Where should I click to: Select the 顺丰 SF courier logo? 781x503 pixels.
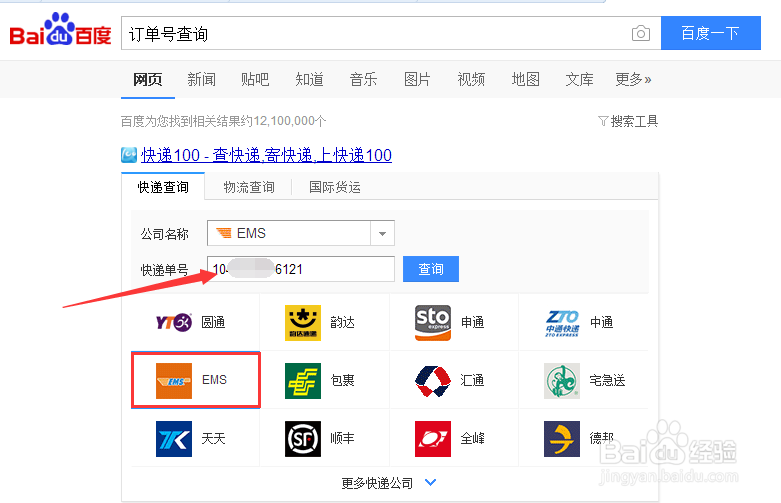click(x=303, y=439)
